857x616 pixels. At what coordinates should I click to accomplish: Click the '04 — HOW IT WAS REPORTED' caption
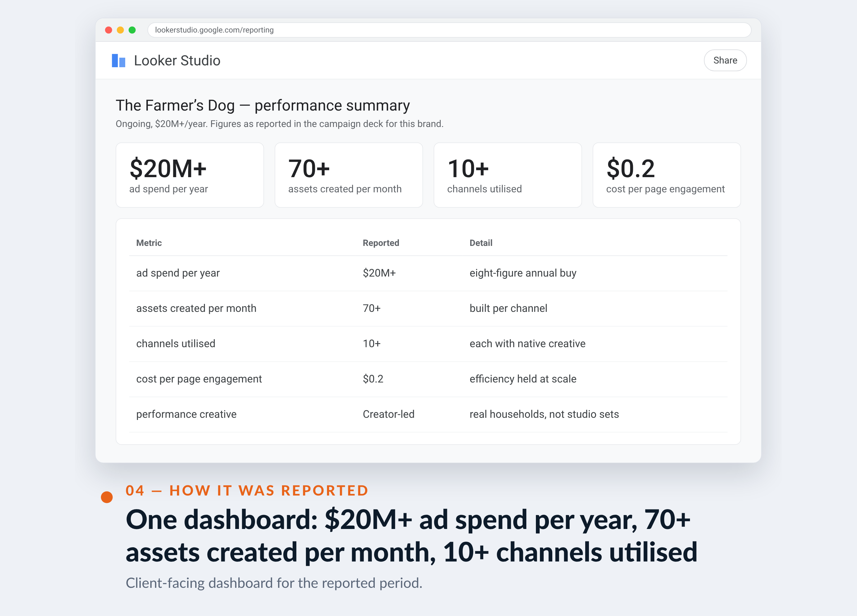tap(247, 490)
